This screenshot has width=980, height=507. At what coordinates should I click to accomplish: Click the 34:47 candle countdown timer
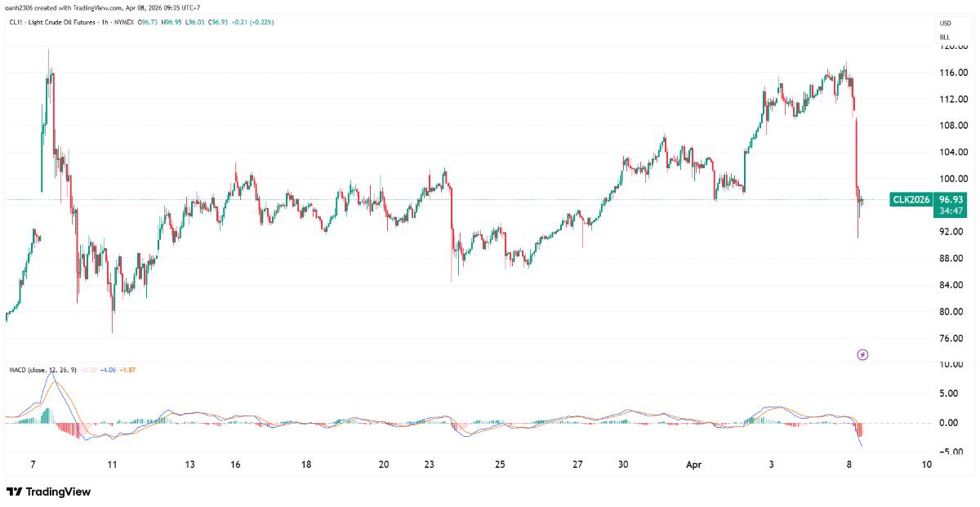[x=951, y=211]
